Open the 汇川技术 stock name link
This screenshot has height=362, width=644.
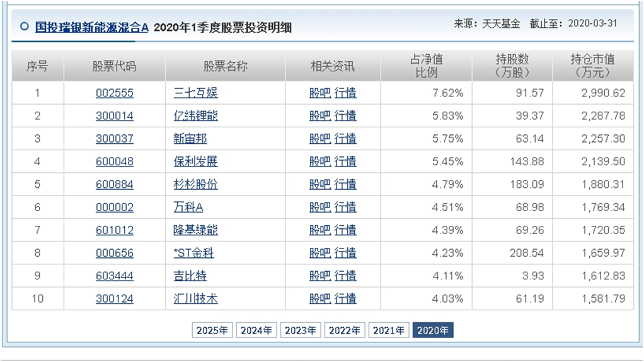point(195,298)
